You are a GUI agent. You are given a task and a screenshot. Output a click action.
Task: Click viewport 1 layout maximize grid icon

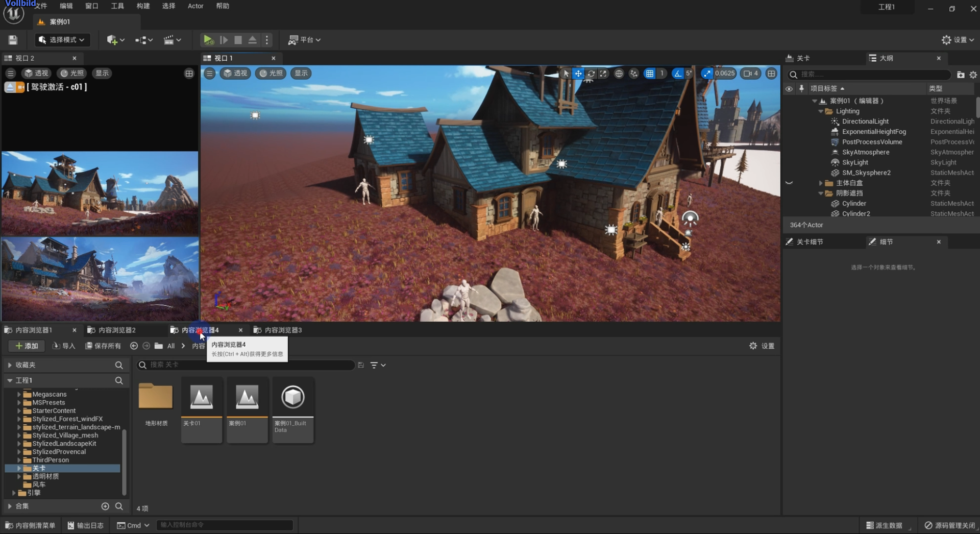[x=771, y=74]
